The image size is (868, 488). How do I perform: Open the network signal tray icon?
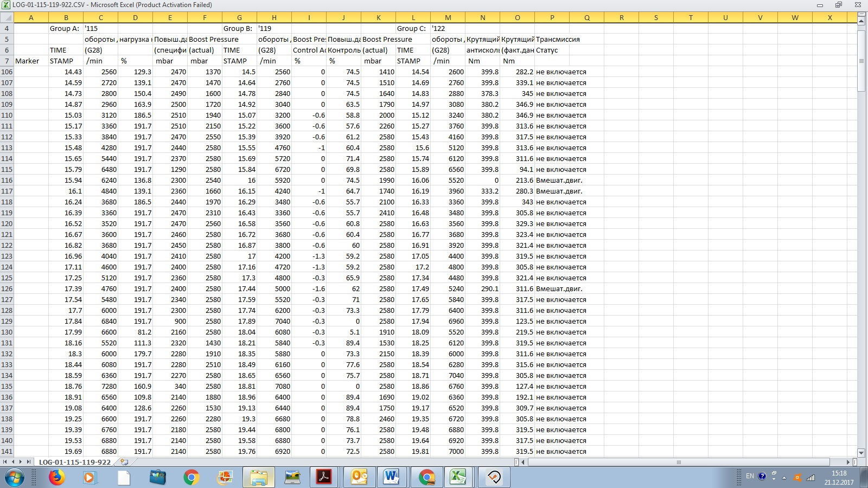pos(810,478)
